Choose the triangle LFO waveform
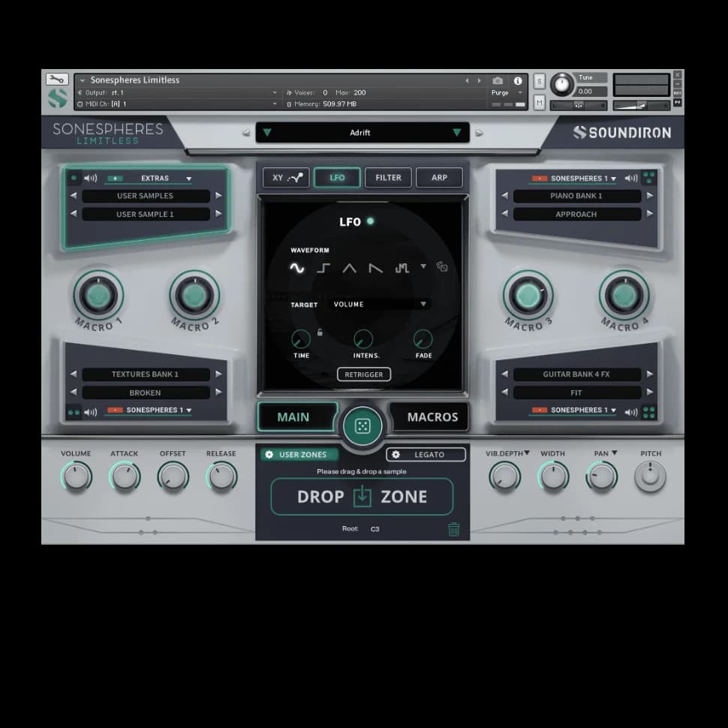The image size is (728, 728). [x=350, y=268]
